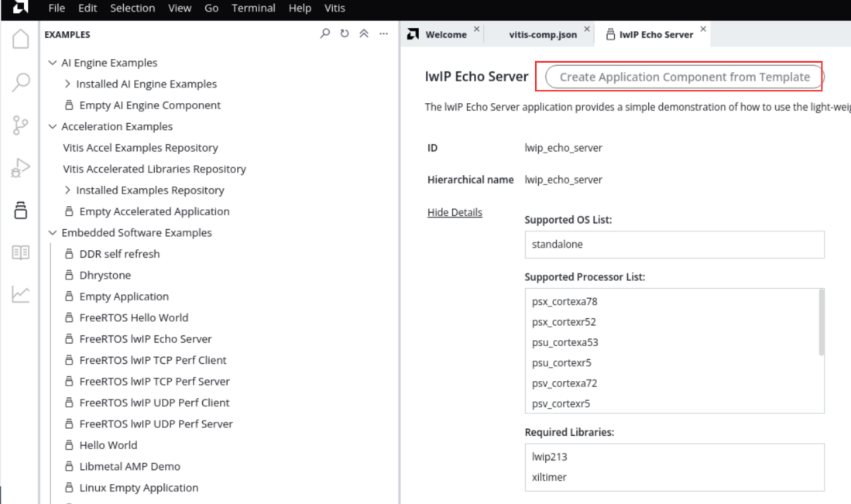Select psv_cortexr5 in processor list
This screenshot has height=504, width=851.
pos(561,403)
